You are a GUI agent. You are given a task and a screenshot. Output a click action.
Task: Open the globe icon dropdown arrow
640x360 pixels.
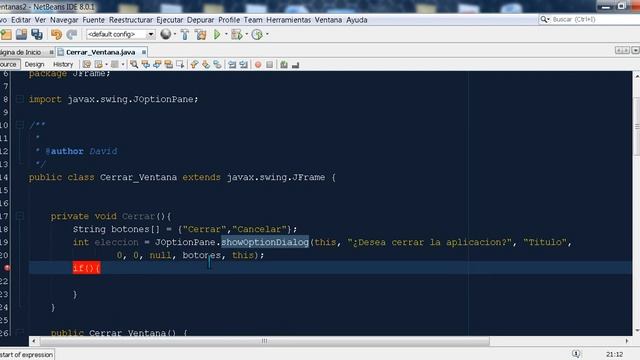tap(175, 34)
